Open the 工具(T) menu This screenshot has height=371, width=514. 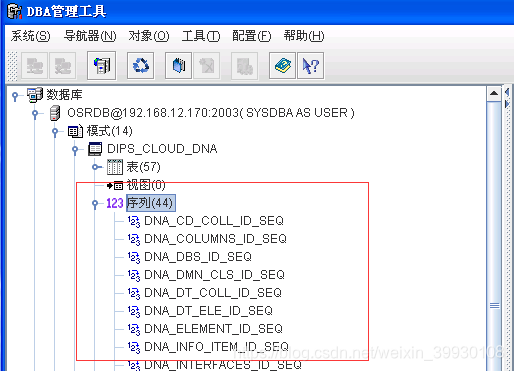coord(201,36)
